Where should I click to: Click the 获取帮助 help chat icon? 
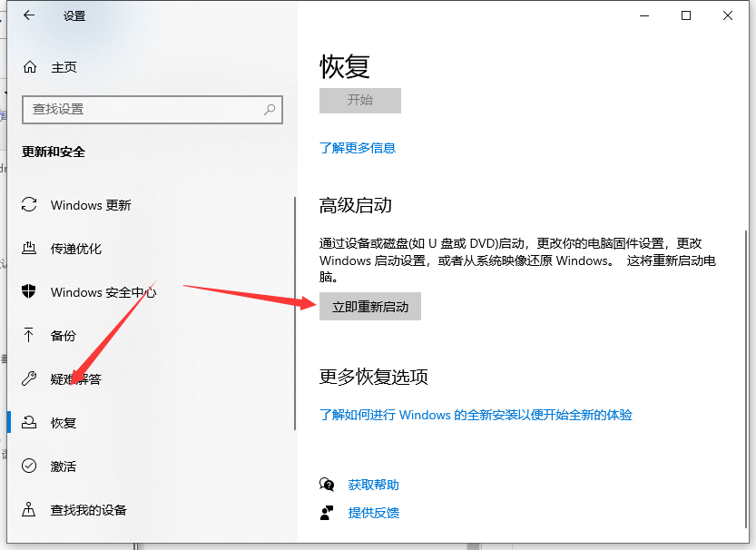click(x=327, y=485)
